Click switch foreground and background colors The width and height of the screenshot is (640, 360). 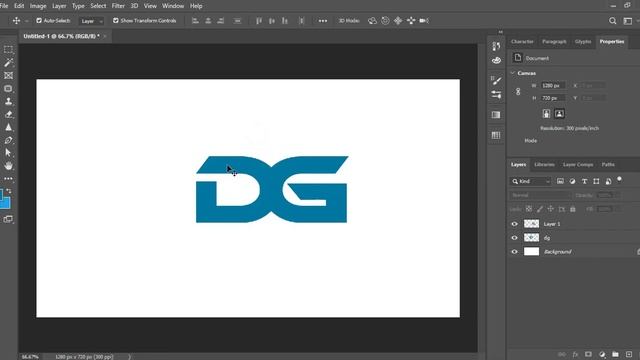click(9, 191)
